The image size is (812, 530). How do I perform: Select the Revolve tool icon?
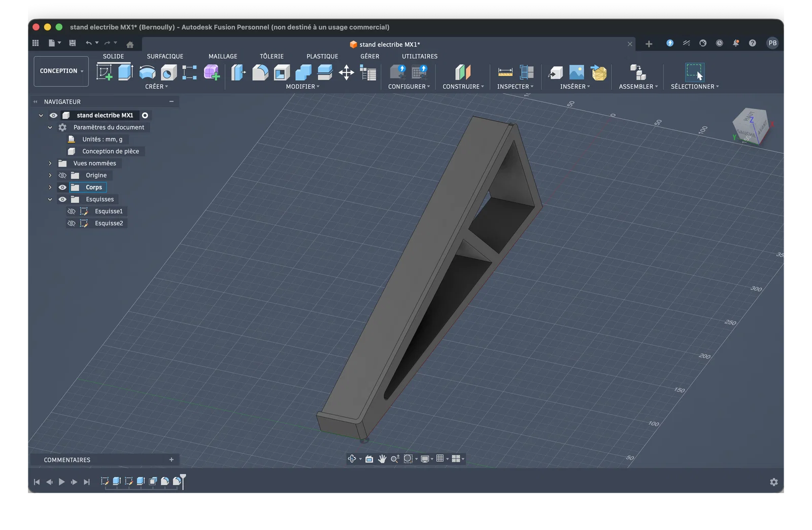147,73
